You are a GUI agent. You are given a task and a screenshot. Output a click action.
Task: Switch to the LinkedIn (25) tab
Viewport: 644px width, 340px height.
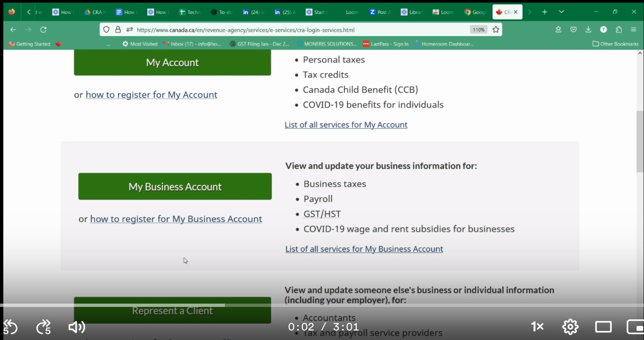[285, 12]
